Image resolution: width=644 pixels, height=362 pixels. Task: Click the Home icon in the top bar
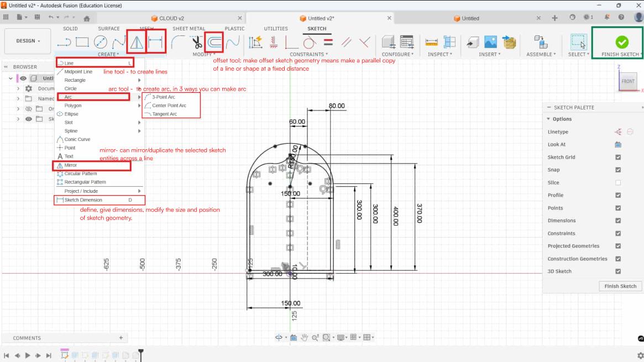(x=87, y=18)
